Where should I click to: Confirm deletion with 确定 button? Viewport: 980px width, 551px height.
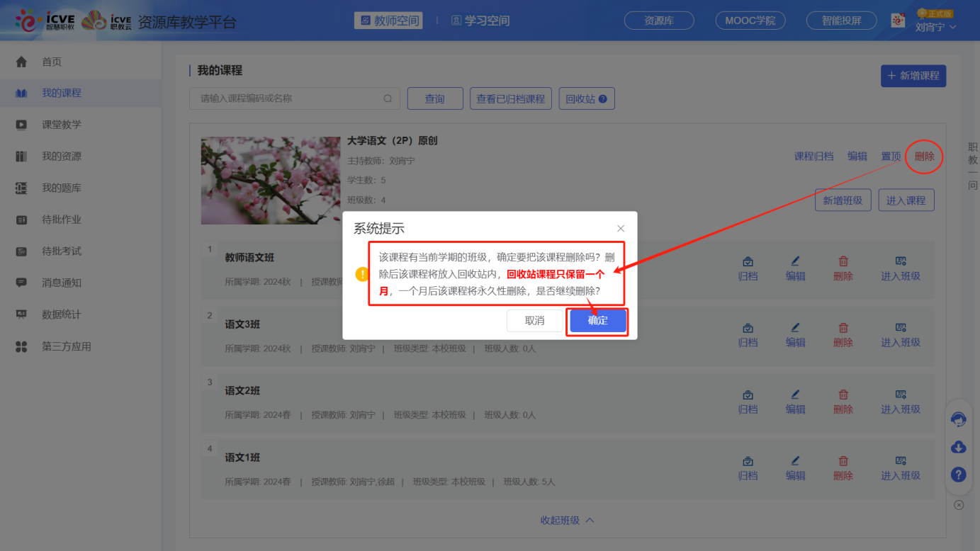click(597, 321)
